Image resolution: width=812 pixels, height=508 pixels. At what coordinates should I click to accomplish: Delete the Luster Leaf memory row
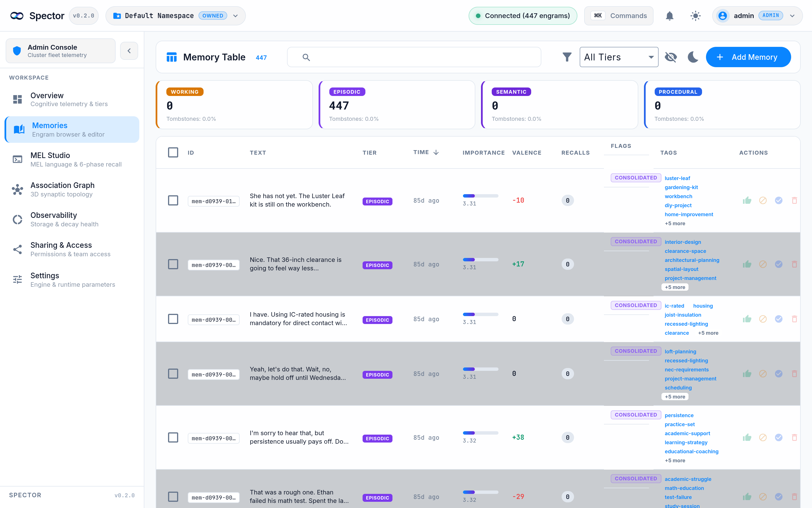click(x=794, y=201)
